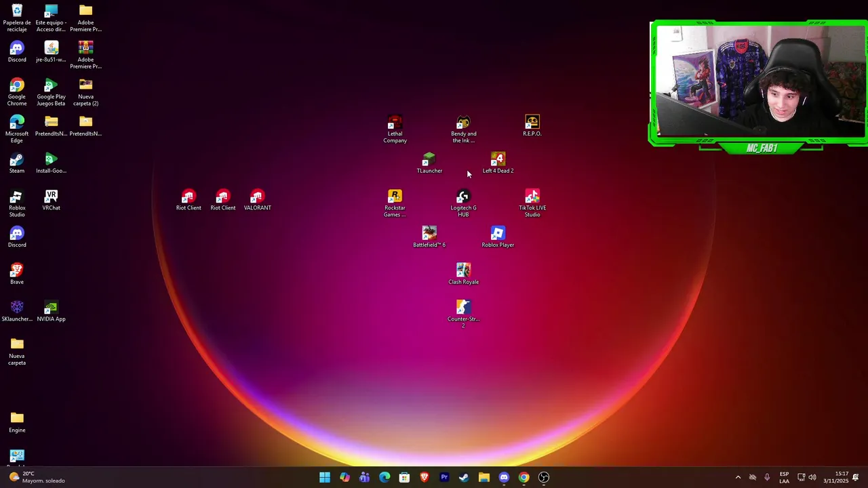Screen dimensions: 868x488
Task: Open Roblox Player shortcut
Action: tap(498, 237)
